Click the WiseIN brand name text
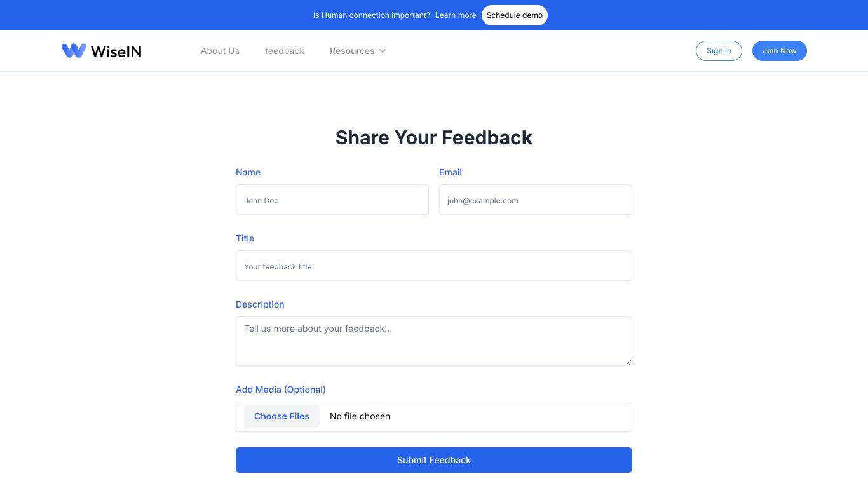 (x=116, y=51)
